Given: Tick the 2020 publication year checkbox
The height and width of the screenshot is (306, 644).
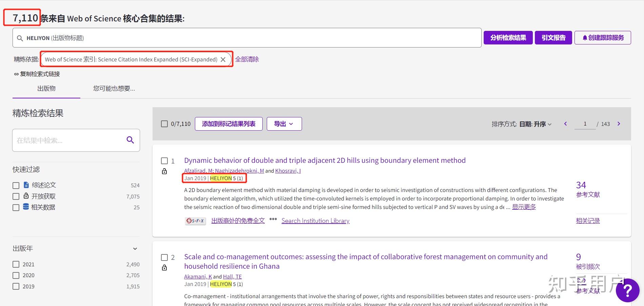Looking at the screenshot, I should 16,275.
